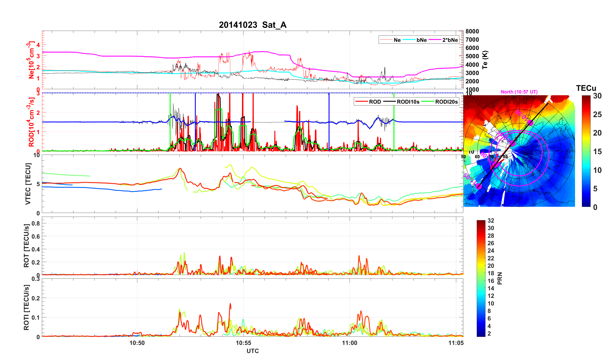Viewport: 602px width, 364px height.
Task: Click the bNe cyan legend entry
Action: [421, 40]
